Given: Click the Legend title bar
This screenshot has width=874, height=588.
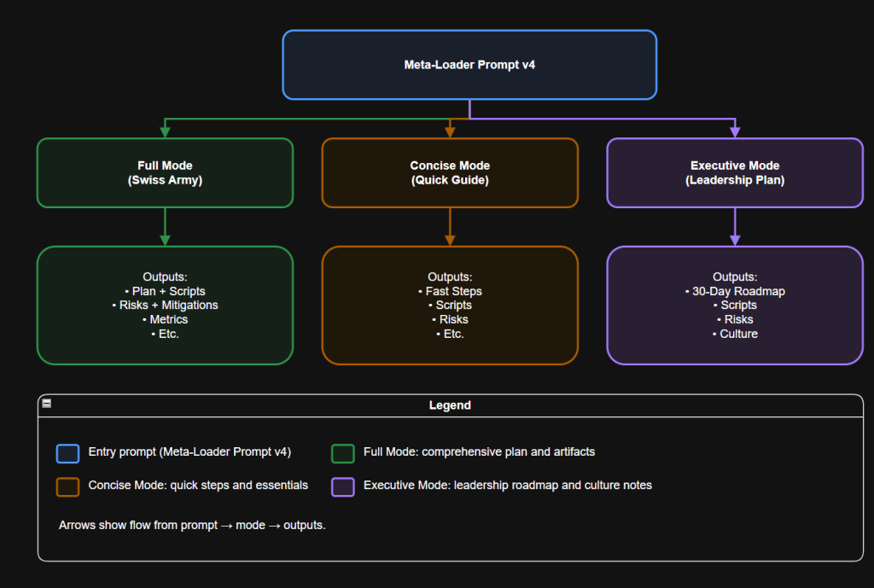Looking at the screenshot, I should (x=450, y=405).
